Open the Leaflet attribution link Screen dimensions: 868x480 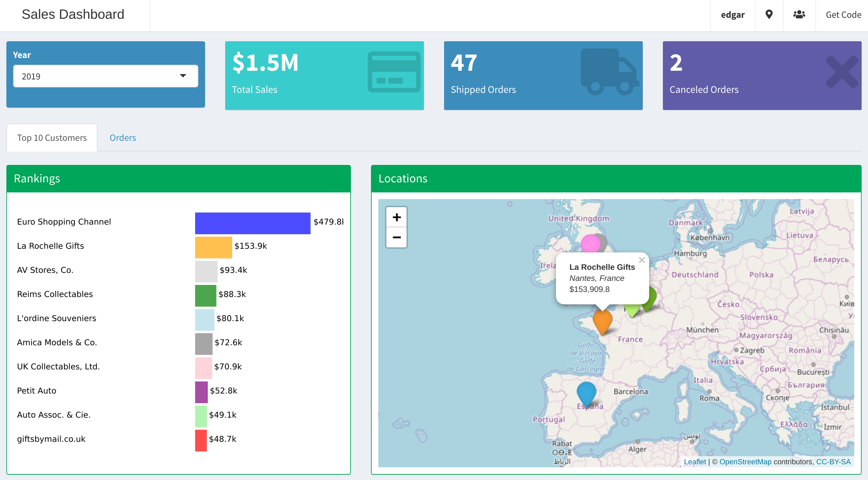click(x=694, y=462)
